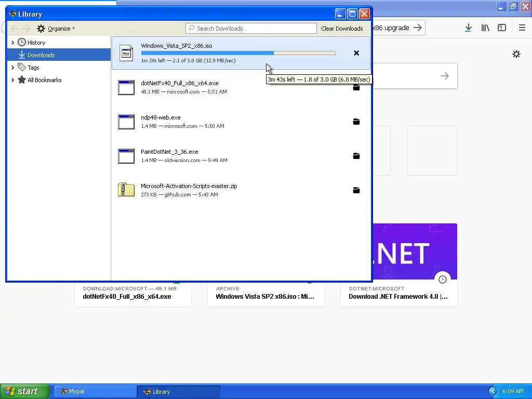532x399 pixels.
Task: Click the .NET purple thumbnail image
Action: tap(415, 251)
